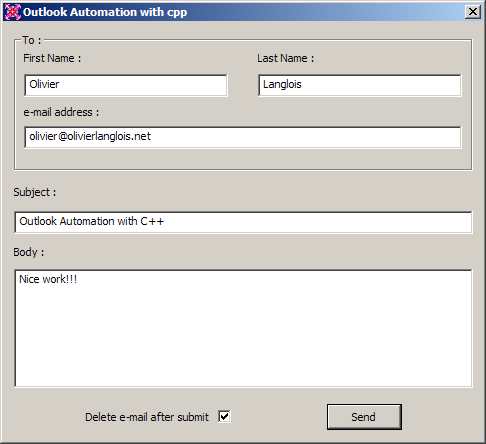Click the application icon in title bar
The image size is (486, 444).
pos(12,12)
